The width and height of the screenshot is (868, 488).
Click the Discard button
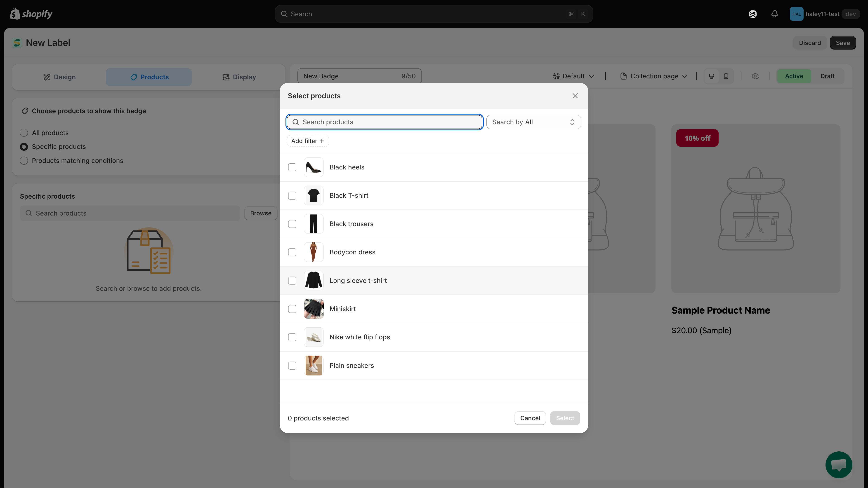point(810,43)
